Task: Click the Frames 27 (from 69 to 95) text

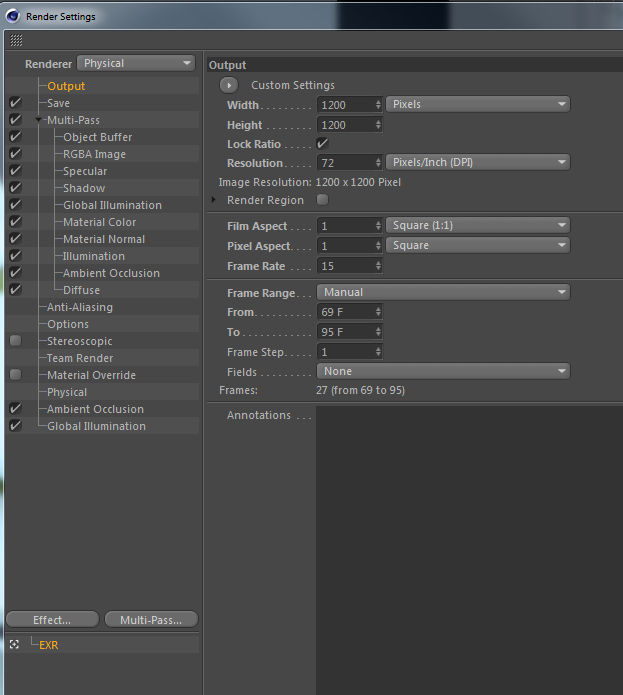Action: coord(360,390)
